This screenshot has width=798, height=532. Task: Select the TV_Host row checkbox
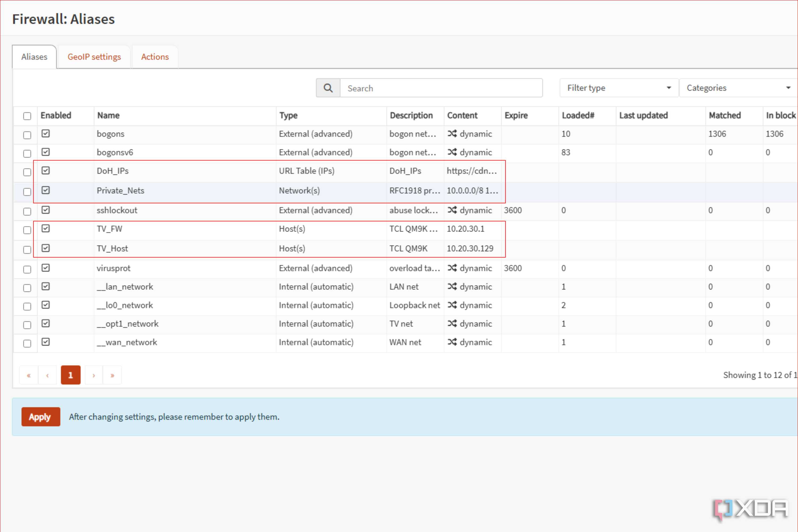tap(27, 250)
